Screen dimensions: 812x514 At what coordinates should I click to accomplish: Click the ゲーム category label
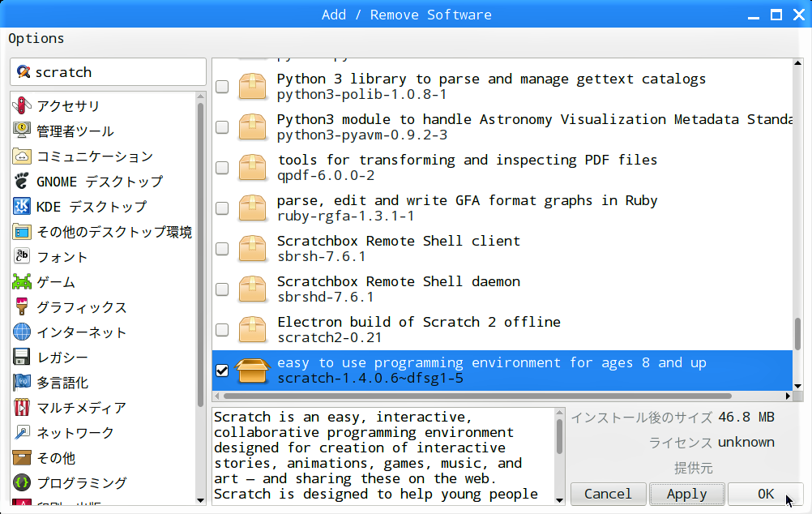(56, 282)
